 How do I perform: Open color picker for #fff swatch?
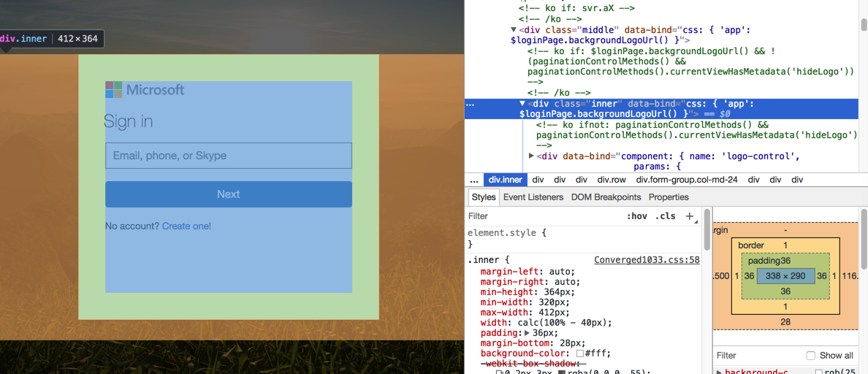tap(579, 354)
